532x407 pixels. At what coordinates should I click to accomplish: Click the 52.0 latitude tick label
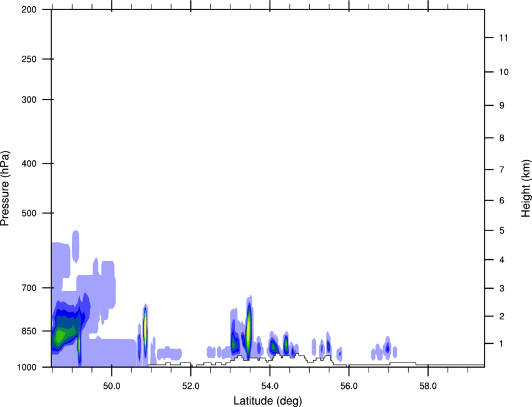coord(191,386)
